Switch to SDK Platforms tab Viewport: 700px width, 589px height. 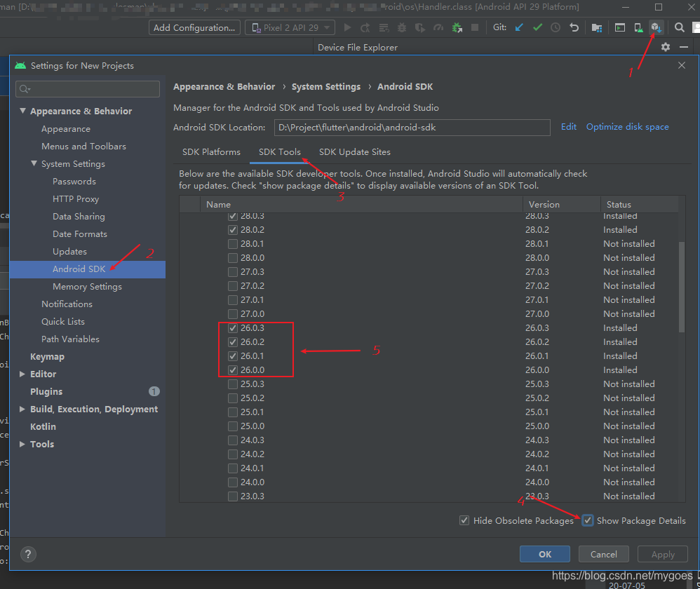211,151
